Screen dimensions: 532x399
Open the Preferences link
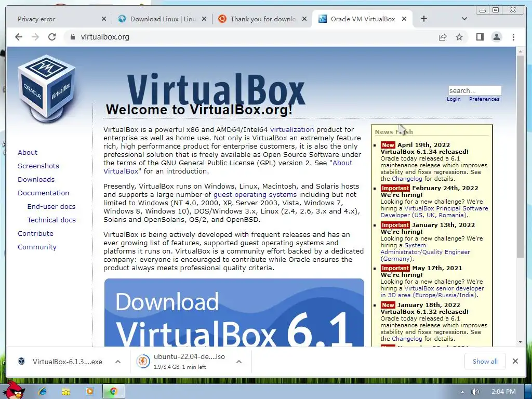[484, 99]
